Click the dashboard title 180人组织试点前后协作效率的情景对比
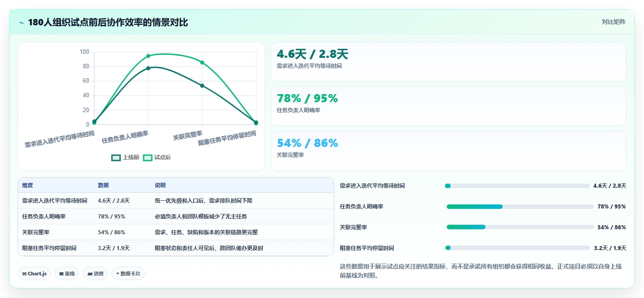 [108, 23]
